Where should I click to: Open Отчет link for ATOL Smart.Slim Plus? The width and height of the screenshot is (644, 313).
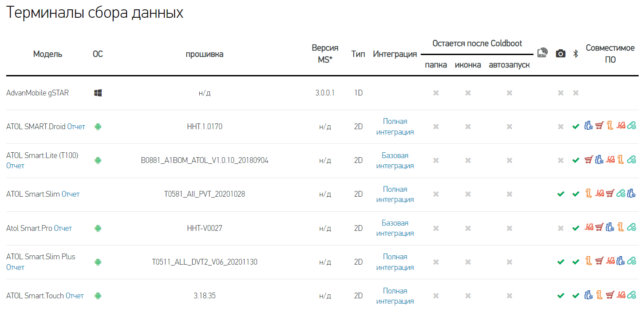click(15, 267)
